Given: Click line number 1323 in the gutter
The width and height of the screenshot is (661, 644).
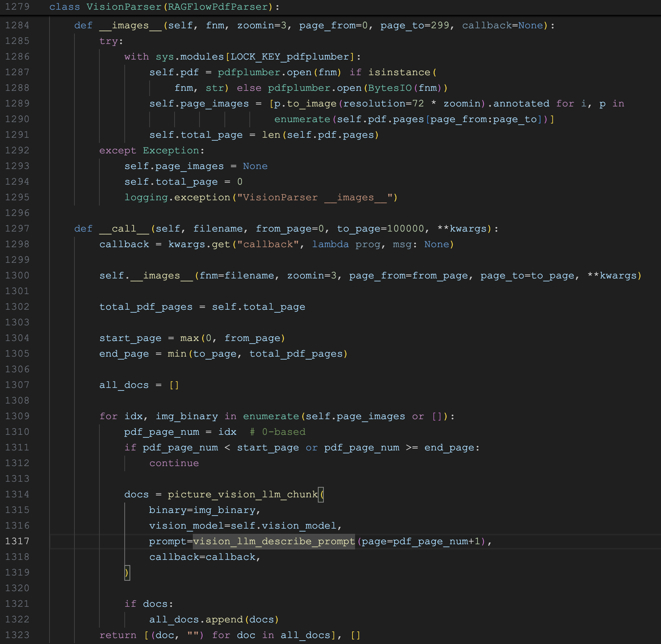Looking at the screenshot, I should pyautogui.click(x=17, y=635).
